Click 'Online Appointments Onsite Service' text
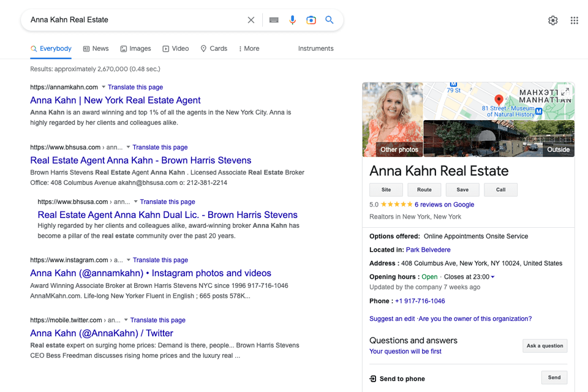588x392 pixels. (x=476, y=236)
